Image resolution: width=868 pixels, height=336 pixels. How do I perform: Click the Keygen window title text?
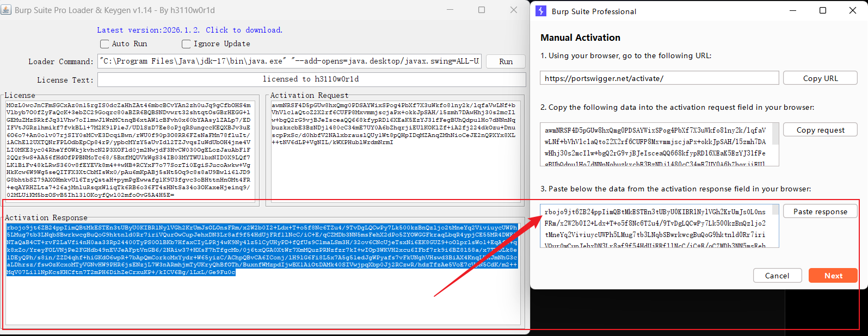pyautogui.click(x=115, y=10)
